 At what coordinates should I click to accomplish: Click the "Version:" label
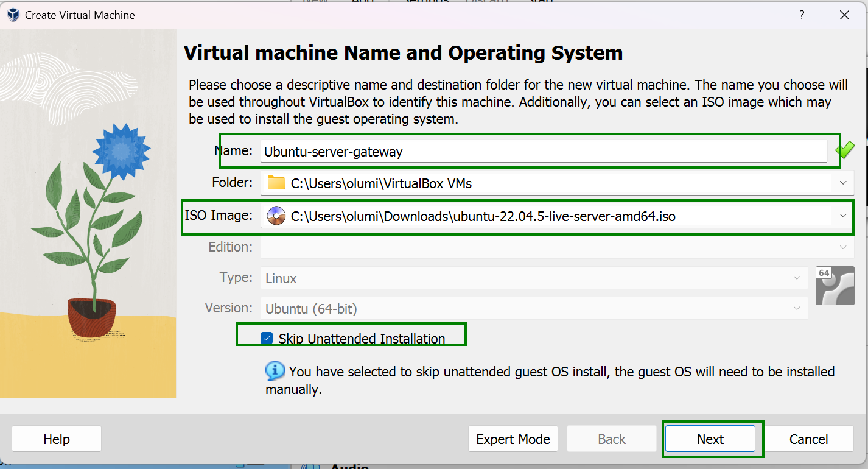[x=229, y=308]
